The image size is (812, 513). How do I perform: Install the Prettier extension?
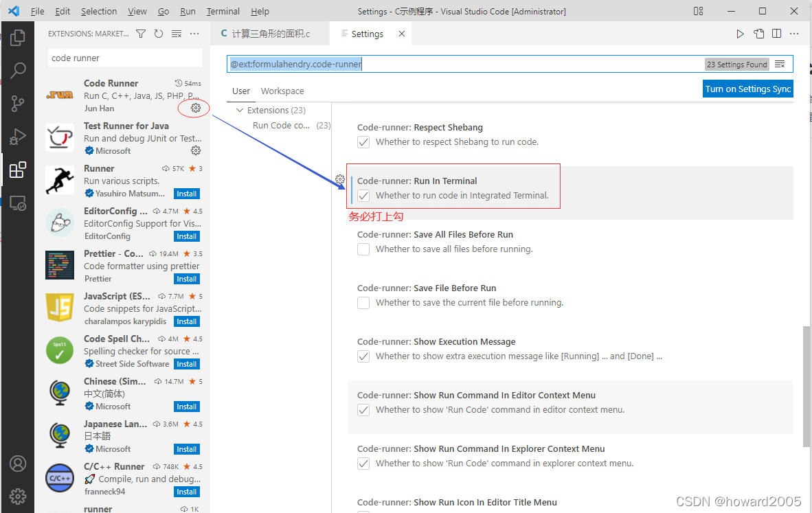pos(186,279)
